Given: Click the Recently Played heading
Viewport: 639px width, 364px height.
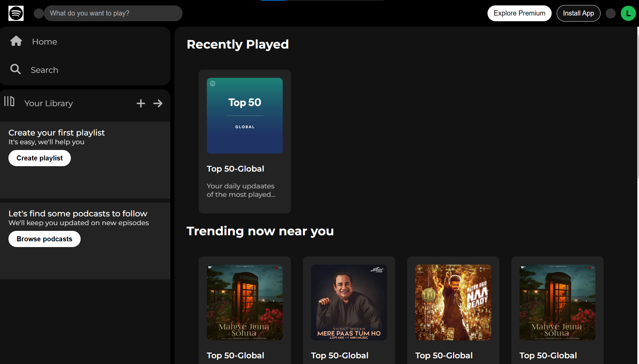Looking at the screenshot, I should click(238, 44).
